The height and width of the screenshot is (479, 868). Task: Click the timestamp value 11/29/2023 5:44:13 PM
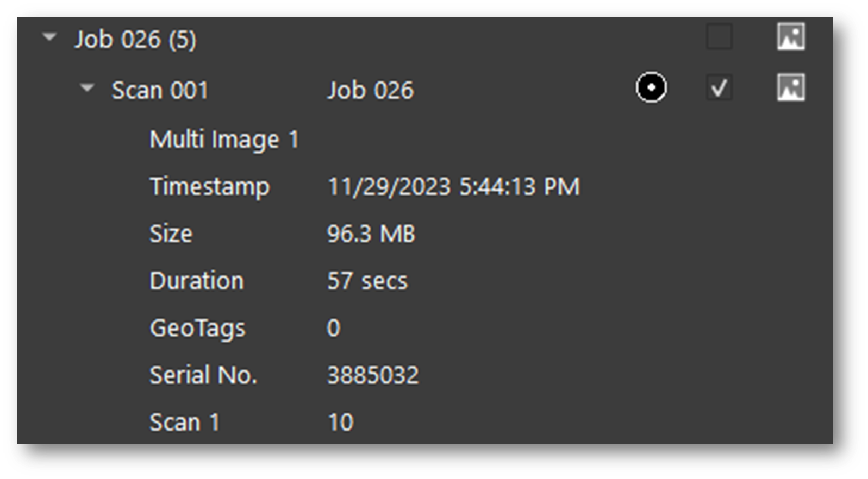(x=453, y=187)
